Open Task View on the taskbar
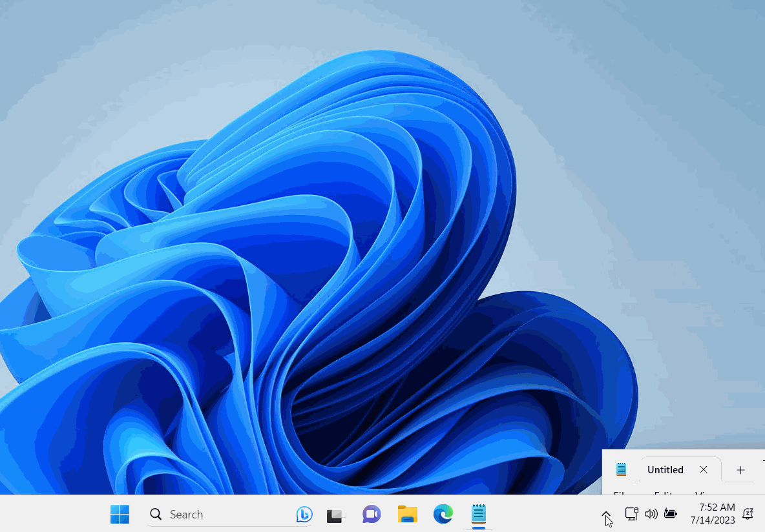765x532 pixels. coord(336,515)
